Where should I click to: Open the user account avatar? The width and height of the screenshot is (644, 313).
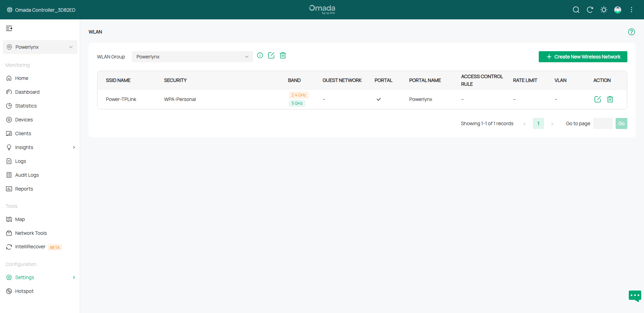[618, 10]
